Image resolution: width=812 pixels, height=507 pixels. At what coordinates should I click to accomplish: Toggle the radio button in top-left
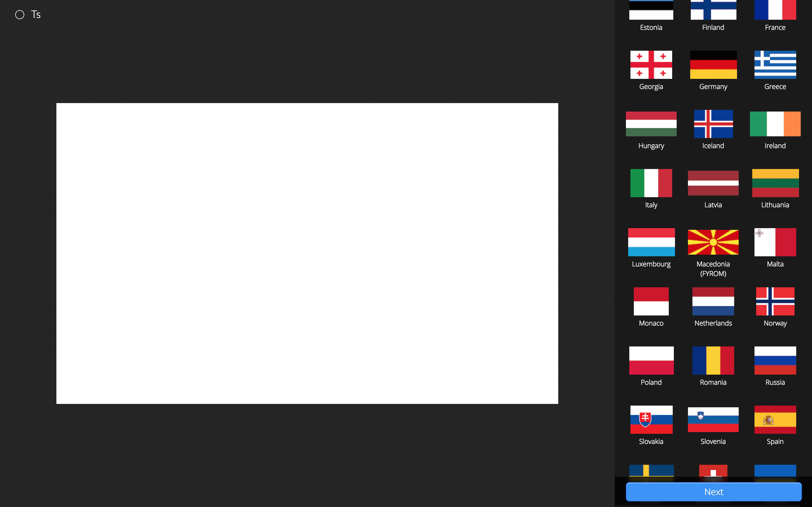[x=19, y=15]
